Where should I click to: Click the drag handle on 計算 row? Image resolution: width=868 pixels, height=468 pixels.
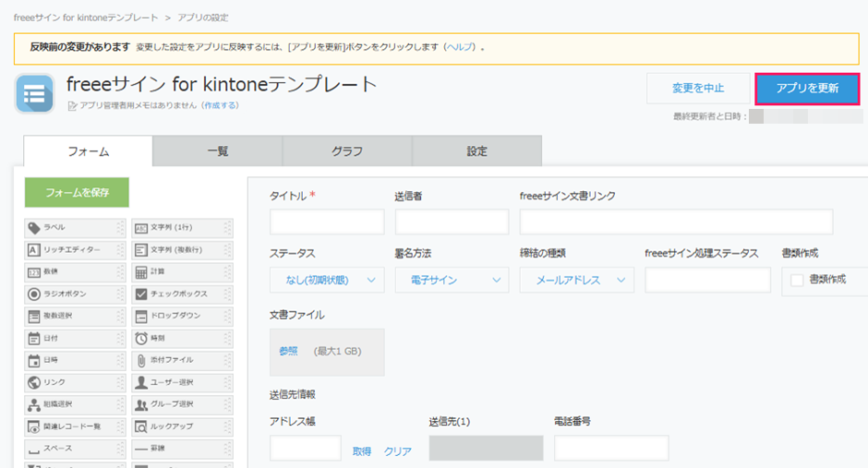[227, 272]
